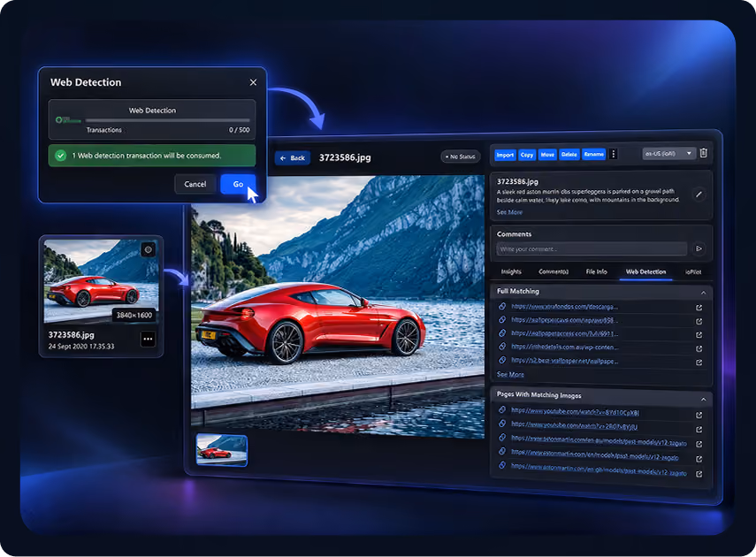Click the Go button in Web Detection dialog
Image resolution: width=756 pixels, height=557 pixels.
coord(238,184)
